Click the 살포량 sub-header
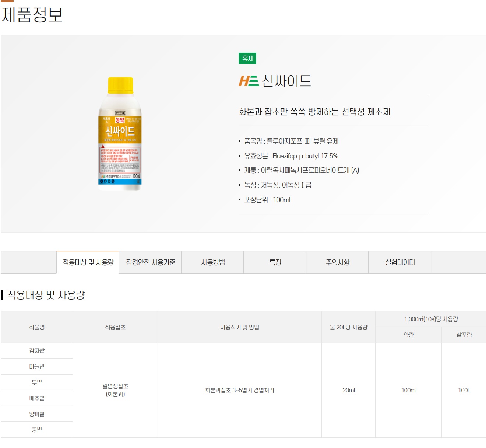486x448 pixels. [464, 335]
